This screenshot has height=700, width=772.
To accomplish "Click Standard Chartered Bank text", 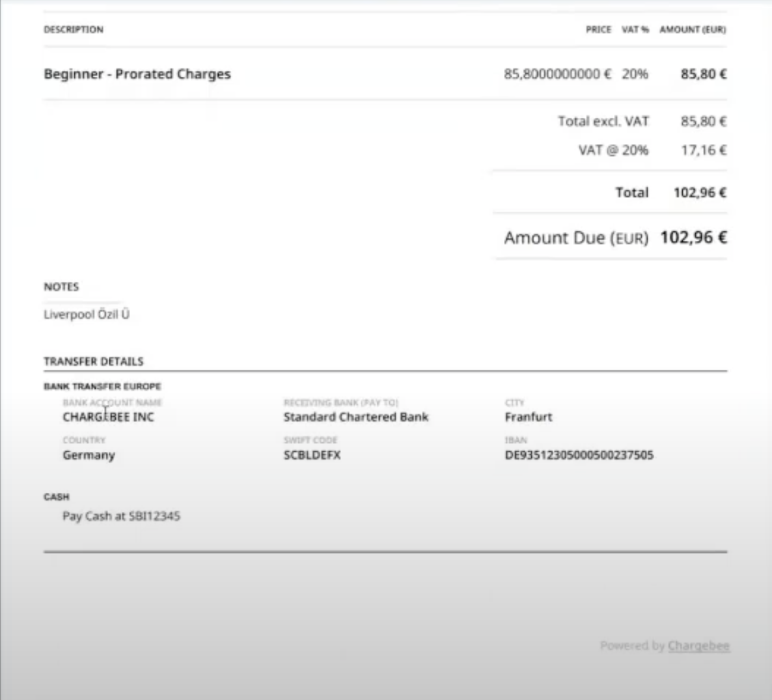I will coord(355,417).
